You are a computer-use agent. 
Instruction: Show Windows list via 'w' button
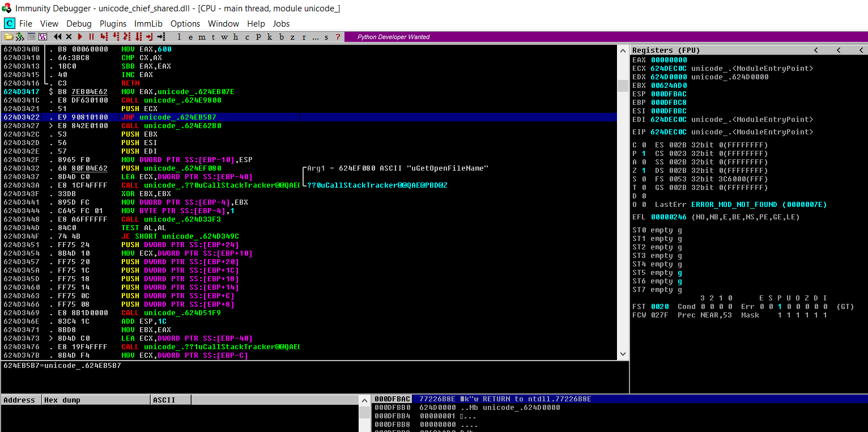tap(224, 37)
